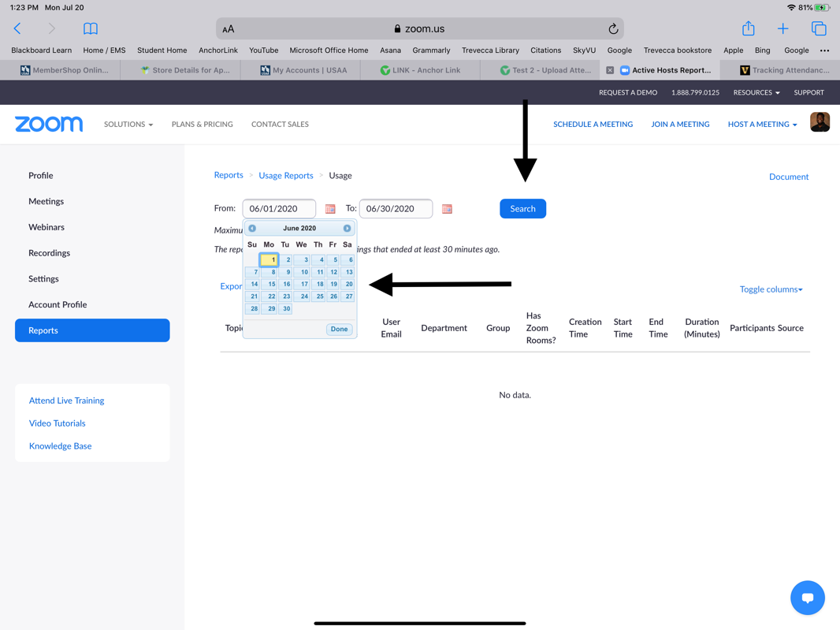840x630 pixels.
Task: Go to previous month in calendar
Action: [252, 229]
